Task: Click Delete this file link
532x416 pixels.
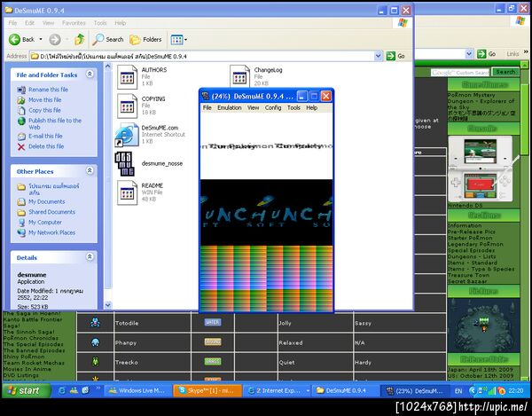Action: [46, 146]
